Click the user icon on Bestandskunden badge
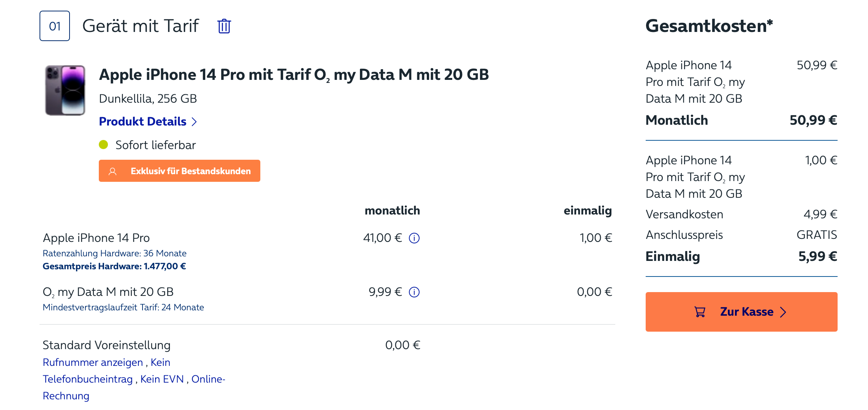Screen dimensions: 868x410 click(112, 171)
